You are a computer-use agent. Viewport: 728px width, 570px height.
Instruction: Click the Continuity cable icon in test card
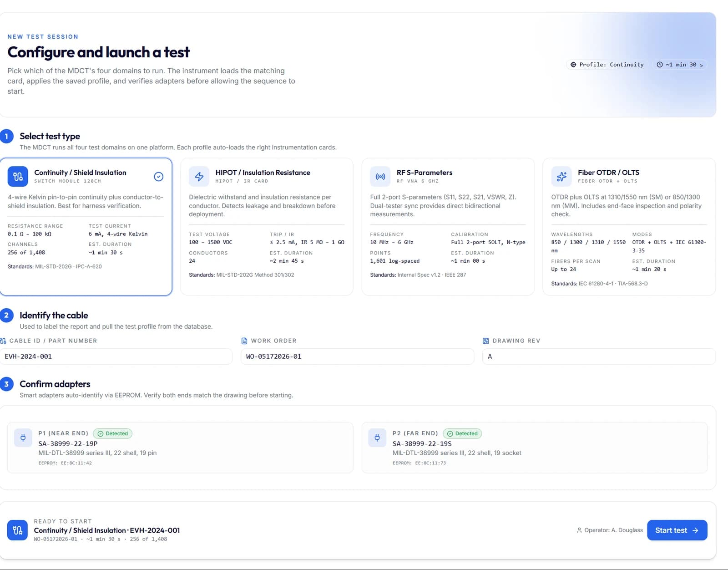18,177
